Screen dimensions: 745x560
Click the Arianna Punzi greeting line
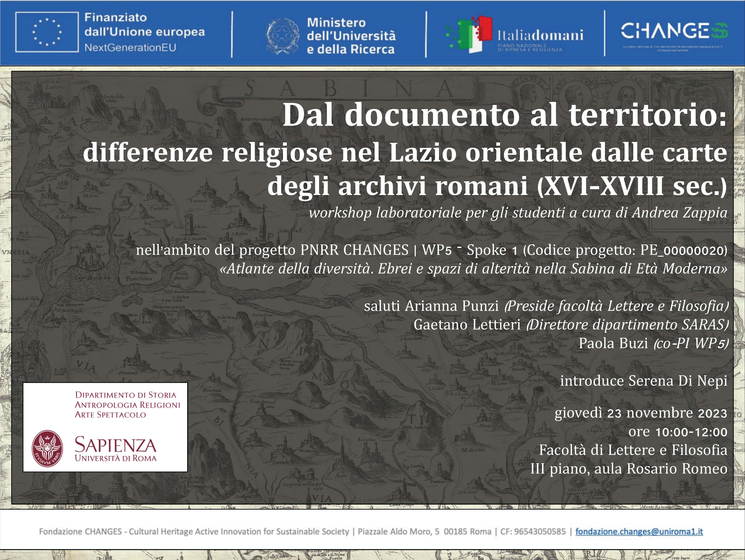tap(546, 306)
